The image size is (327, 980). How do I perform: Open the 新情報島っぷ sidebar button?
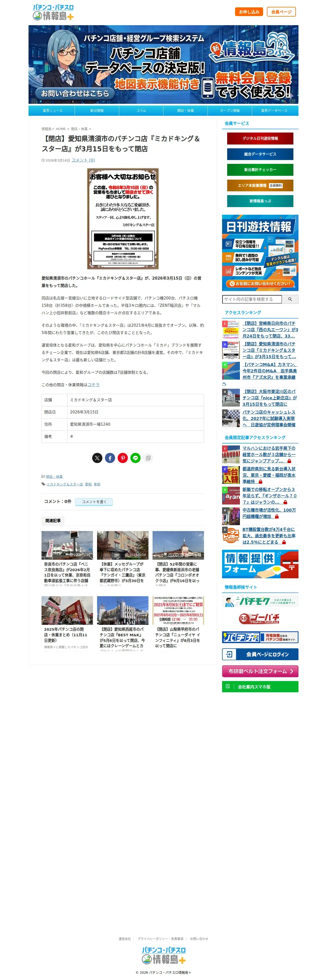[260, 201]
